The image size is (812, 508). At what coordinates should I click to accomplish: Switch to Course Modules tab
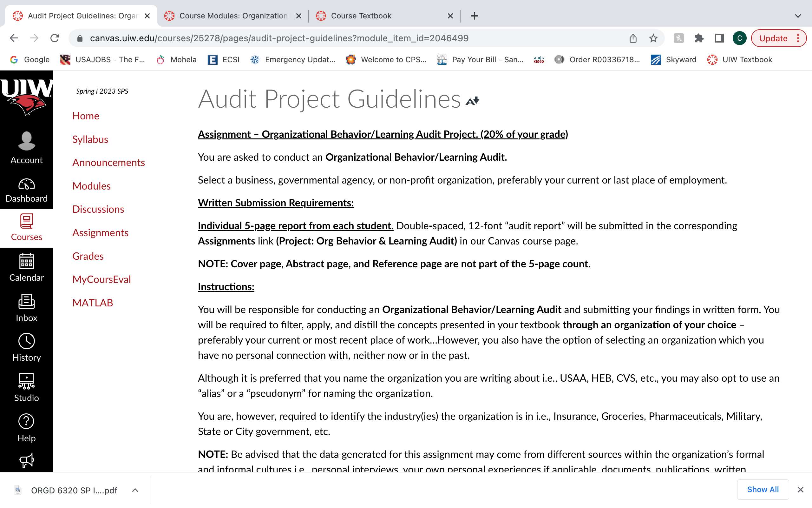pos(233,16)
